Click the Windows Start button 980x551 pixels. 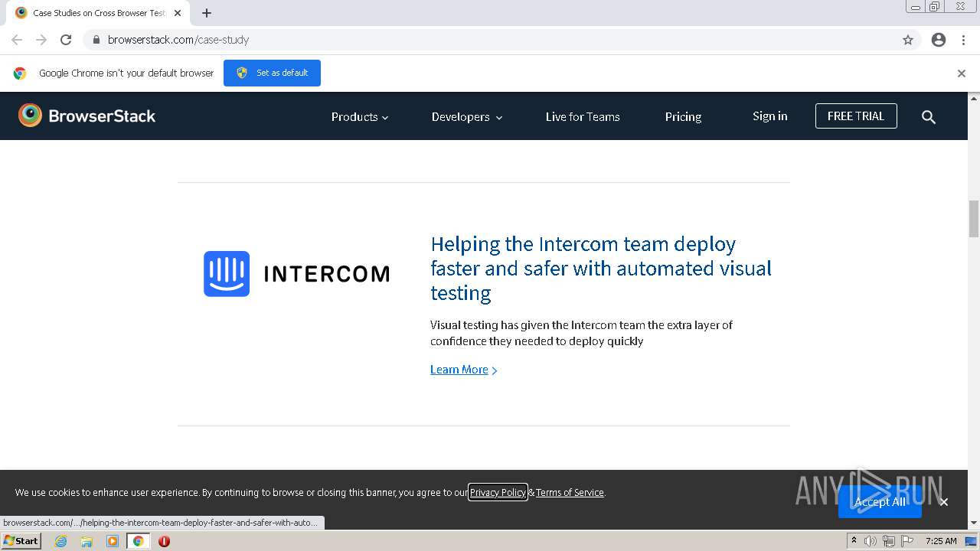(x=21, y=541)
